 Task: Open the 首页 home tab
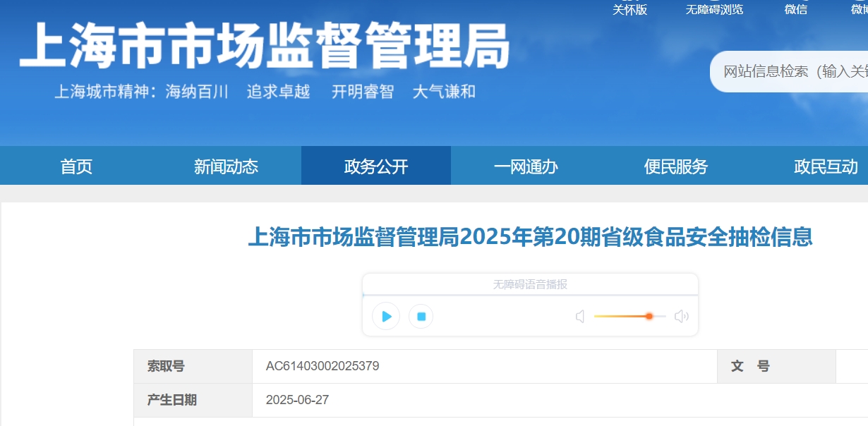76,166
